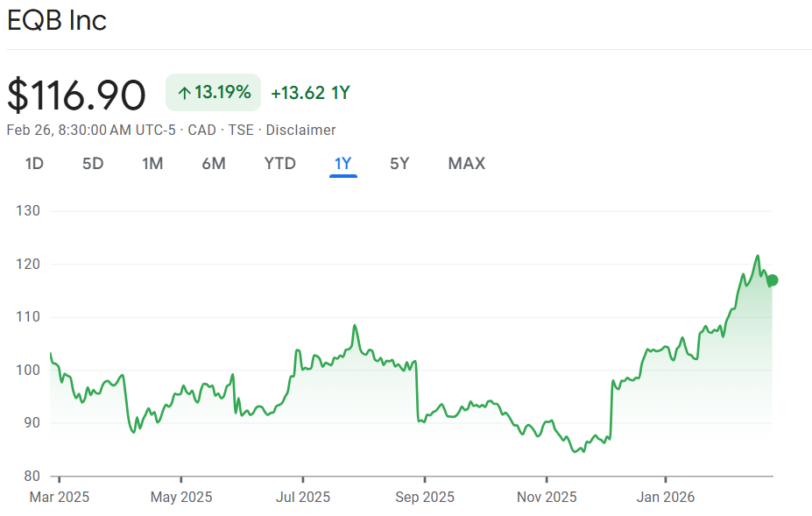This screenshot has width=812, height=516.
Task: Click the Mar 2025 axis label
Action: click(60, 498)
